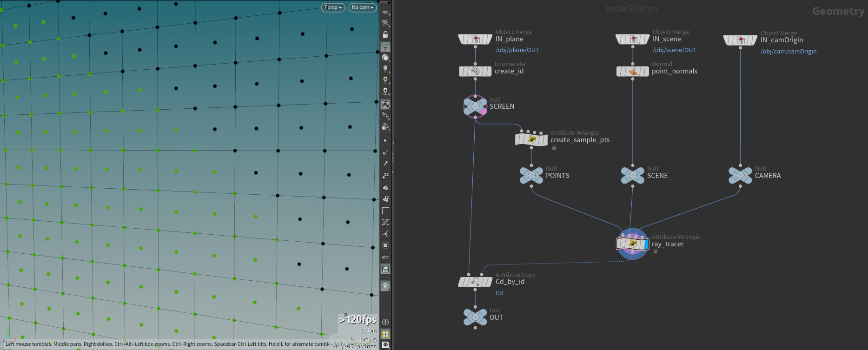Select the SCENE null node

[x=633, y=175]
